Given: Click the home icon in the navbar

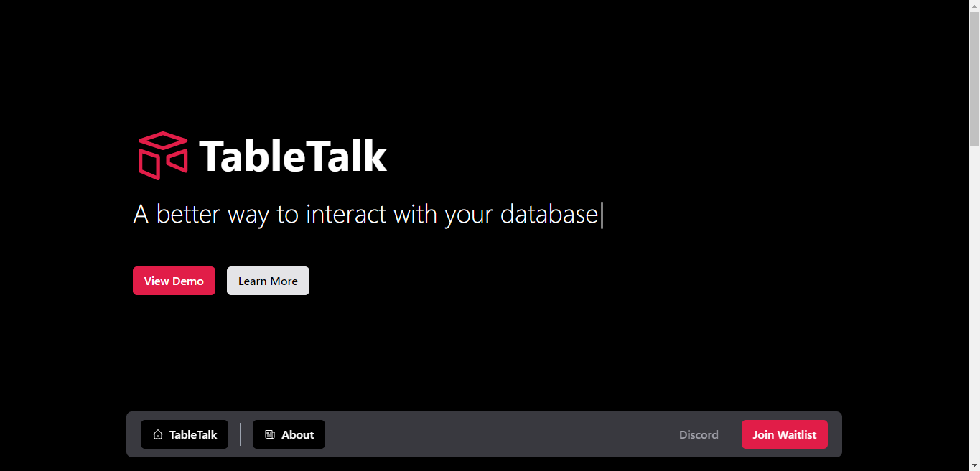Looking at the screenshot, I should coord(158,434).
